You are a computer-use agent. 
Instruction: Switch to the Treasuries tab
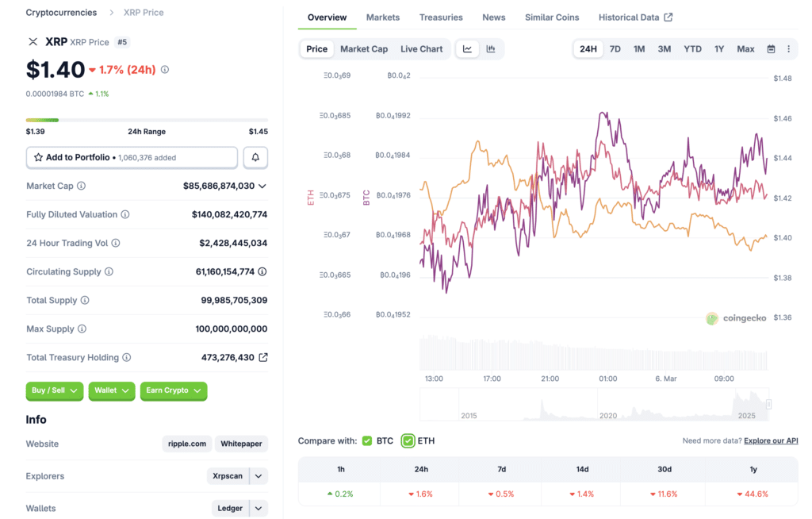(x=441, y=17)
